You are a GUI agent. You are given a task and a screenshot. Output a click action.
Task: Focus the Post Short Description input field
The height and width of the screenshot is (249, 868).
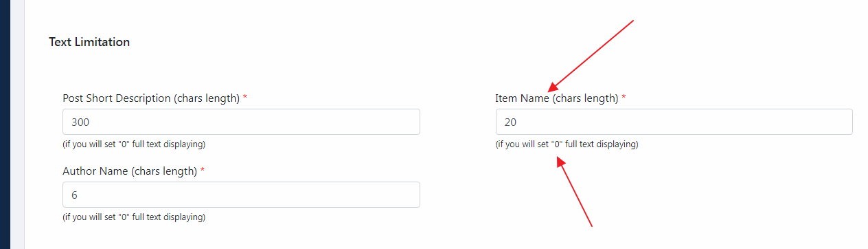[x=241, y=122]
